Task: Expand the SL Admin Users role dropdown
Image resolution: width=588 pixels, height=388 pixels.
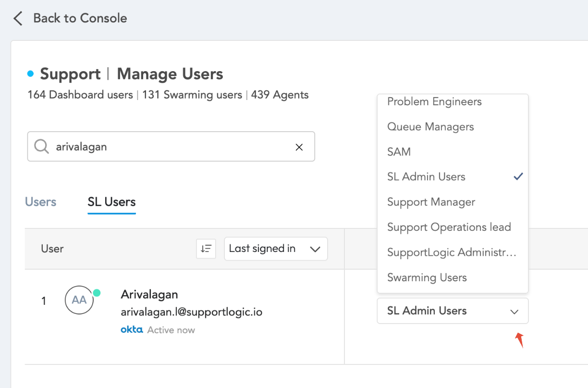Action: 453,311
